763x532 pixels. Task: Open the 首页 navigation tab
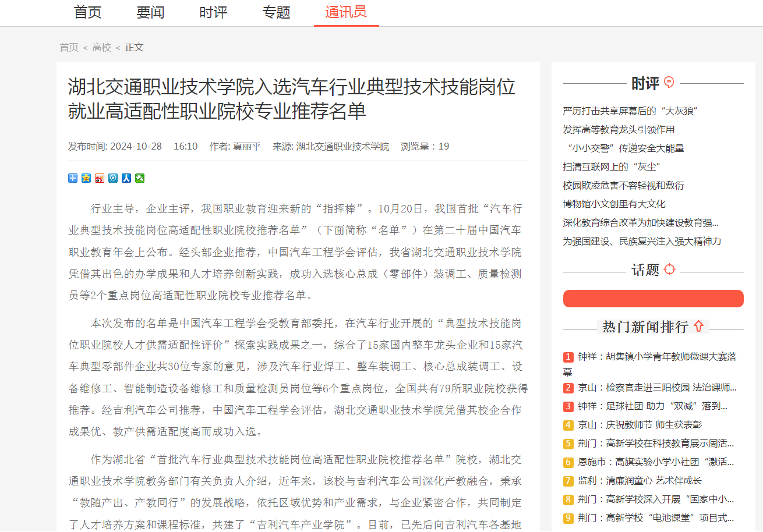tap(88, 12)
